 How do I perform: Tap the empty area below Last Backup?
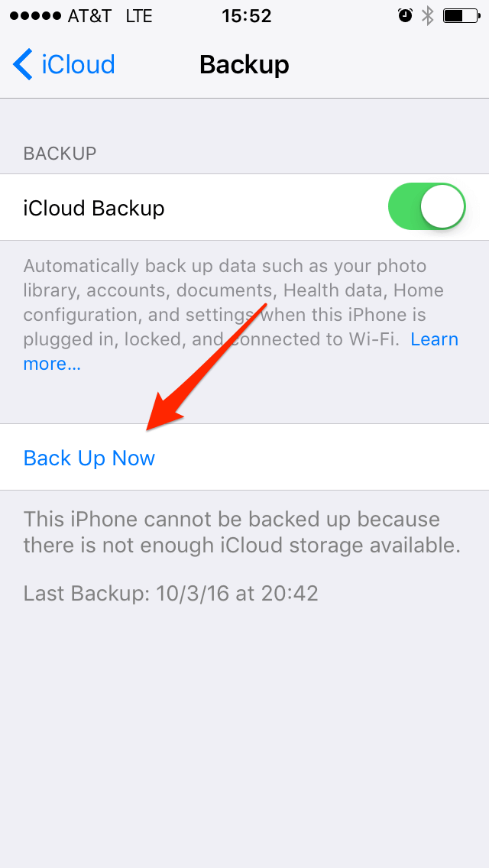click(244, 737)
